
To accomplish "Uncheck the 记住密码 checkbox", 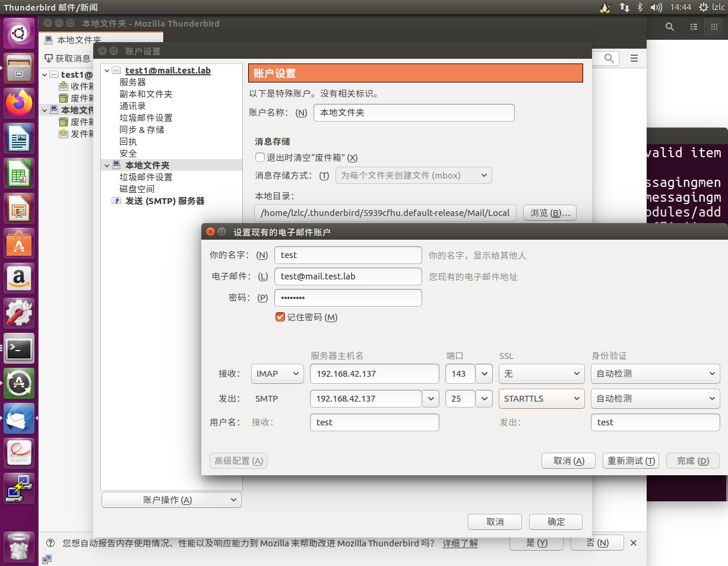I will [x=280, y=317].
